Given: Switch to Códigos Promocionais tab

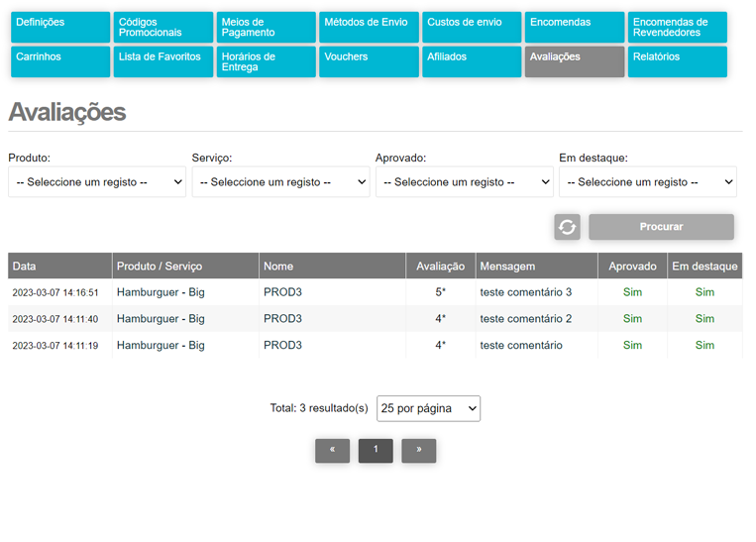Looking at the screenshot, I should (162, 27).
